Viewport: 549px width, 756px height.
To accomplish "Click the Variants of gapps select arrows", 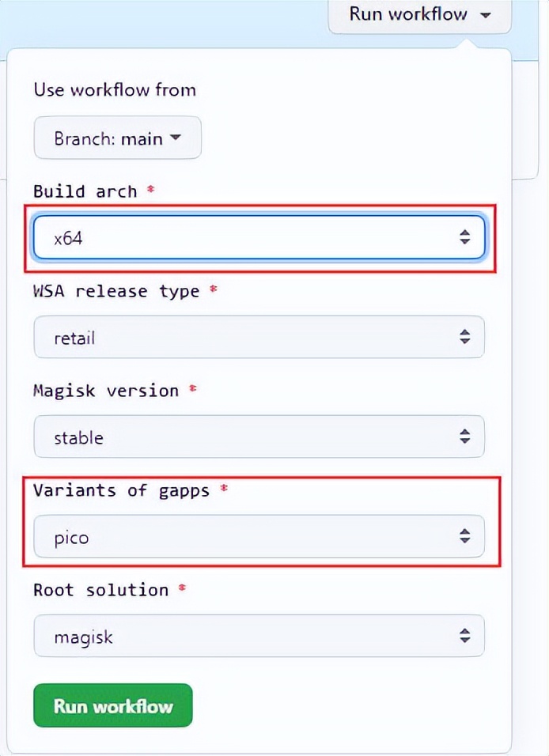I will coord(465,536).
